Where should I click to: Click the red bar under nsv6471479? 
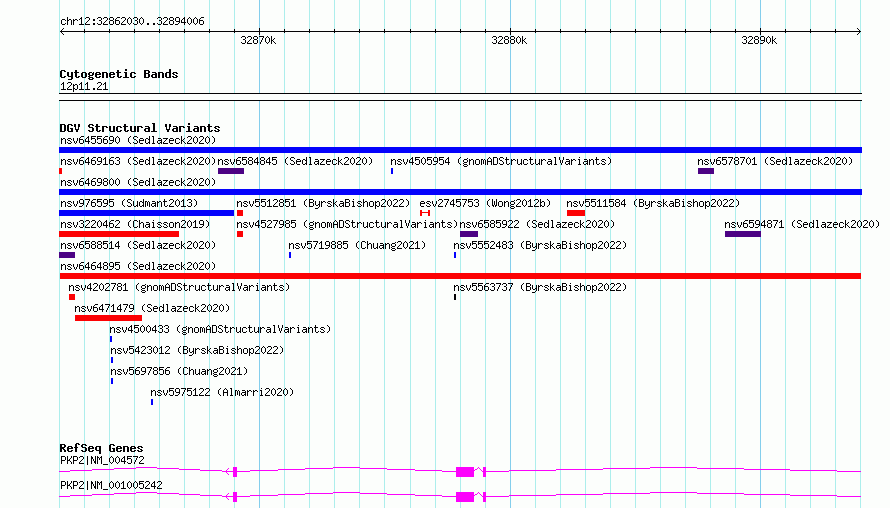click(x=108, y=318)
